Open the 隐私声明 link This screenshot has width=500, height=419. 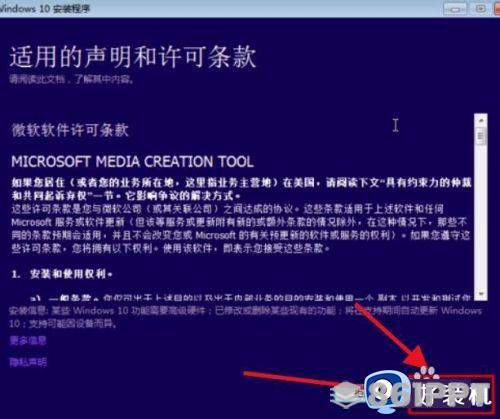click(x=28, y=362)
